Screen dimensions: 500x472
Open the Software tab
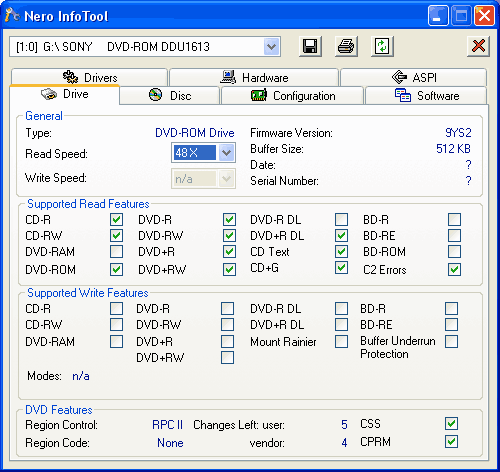426,96
